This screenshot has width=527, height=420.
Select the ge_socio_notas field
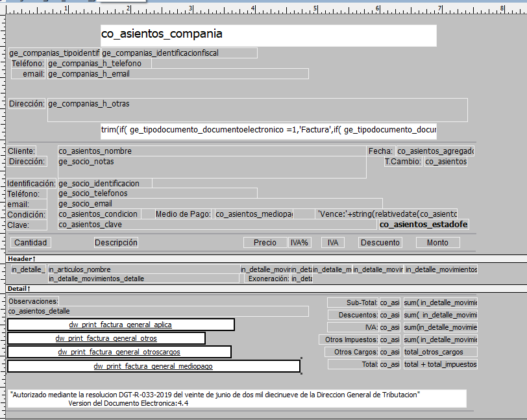pyautogui.click(x=212, y=167)
